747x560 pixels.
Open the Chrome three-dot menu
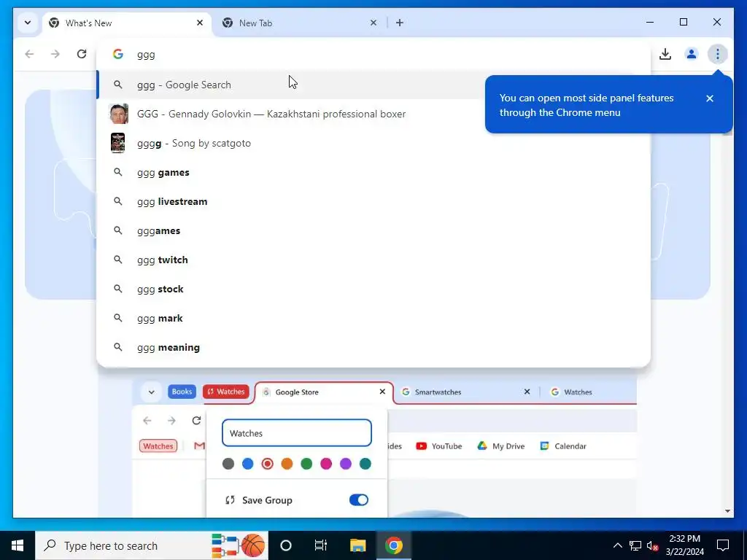[717, 54]
